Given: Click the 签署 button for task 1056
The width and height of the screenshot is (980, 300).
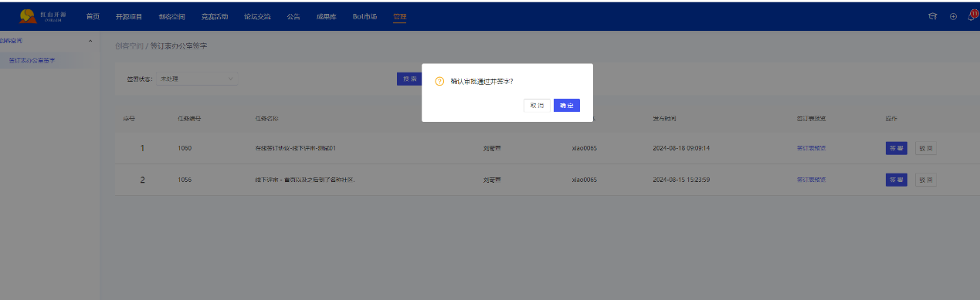Looking at the screenshot, I should (x=896, y=180).
